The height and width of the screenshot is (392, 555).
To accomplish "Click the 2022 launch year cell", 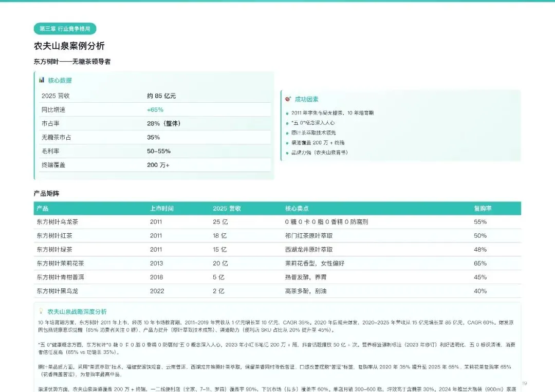I will [157, 291].
